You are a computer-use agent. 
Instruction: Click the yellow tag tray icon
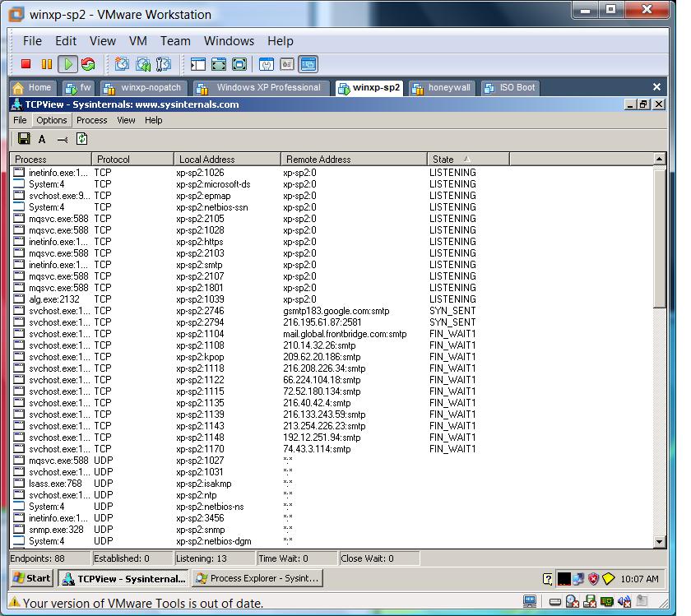click(x=608, y=578)
